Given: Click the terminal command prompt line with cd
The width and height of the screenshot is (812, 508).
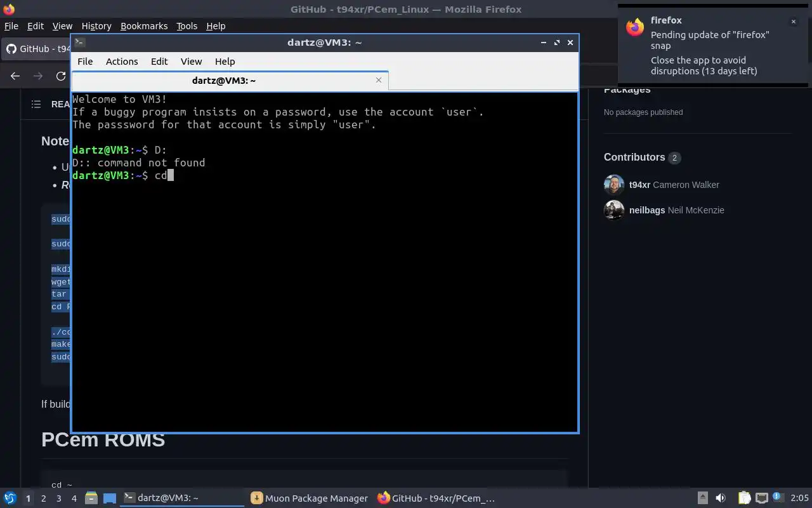Looking at the screenshot, I should (123, 175).
